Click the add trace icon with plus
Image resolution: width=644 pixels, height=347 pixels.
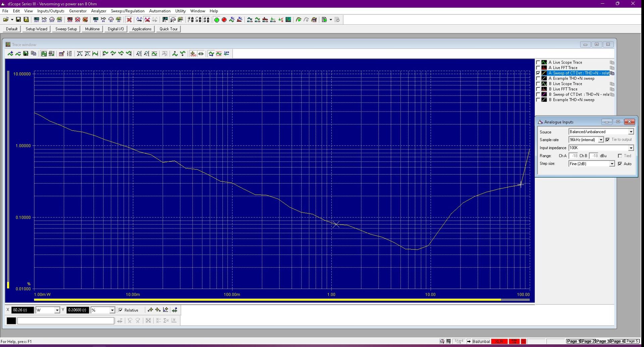[x=10, y=54]
